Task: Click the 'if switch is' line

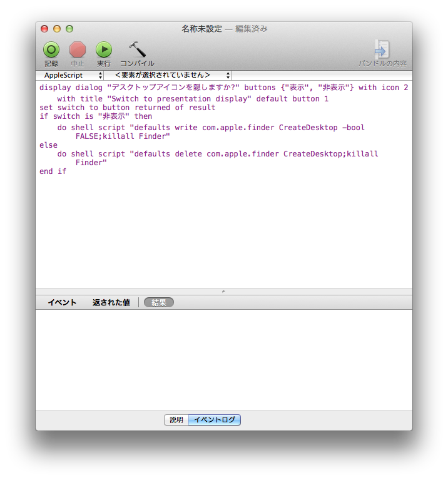Action: [x=96, y=116]
